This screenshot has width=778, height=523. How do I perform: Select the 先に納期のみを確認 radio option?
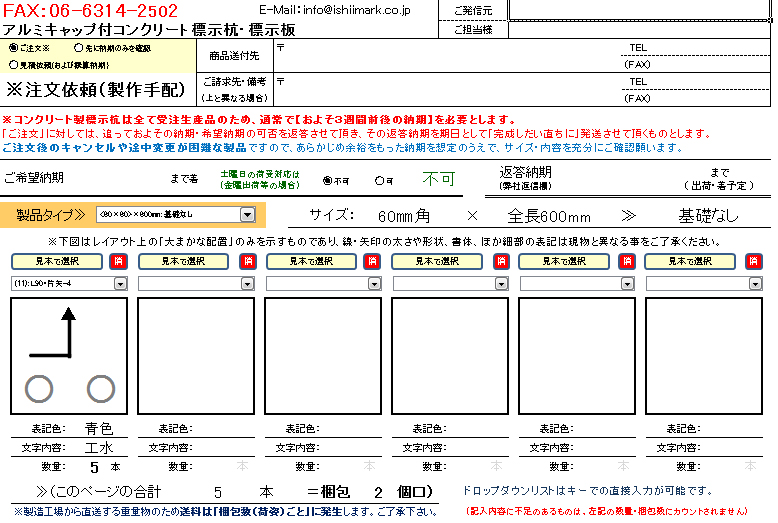tap(79, 47)
